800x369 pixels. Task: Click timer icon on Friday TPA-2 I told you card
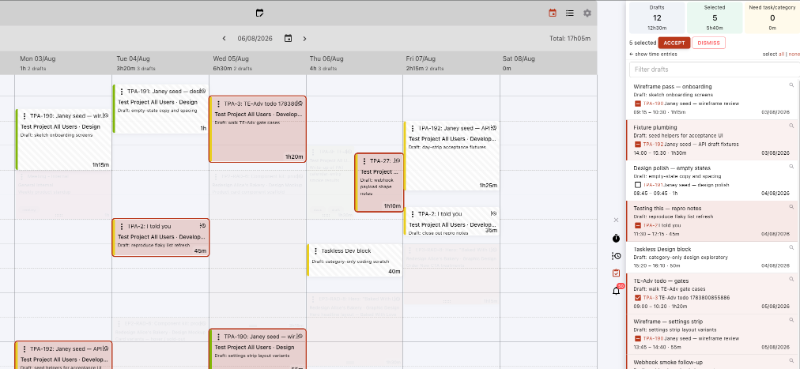click(494, 214)
